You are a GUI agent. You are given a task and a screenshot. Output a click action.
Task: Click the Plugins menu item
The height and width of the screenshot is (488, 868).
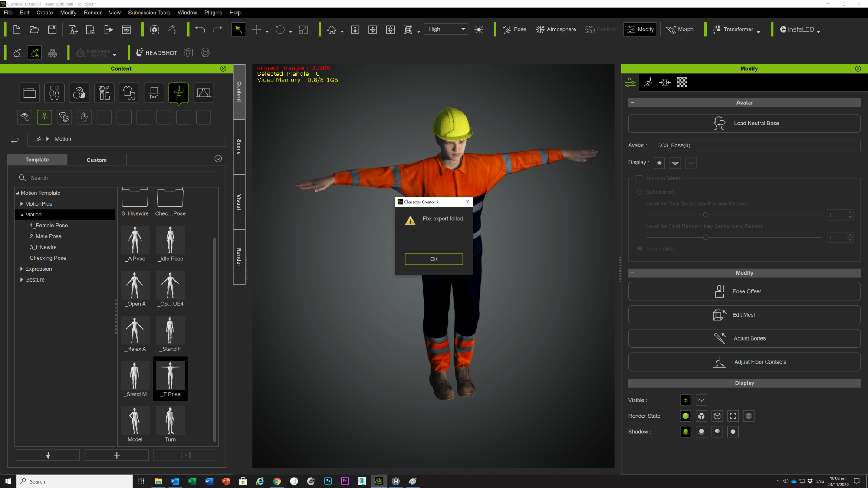(x=212, y=13)
